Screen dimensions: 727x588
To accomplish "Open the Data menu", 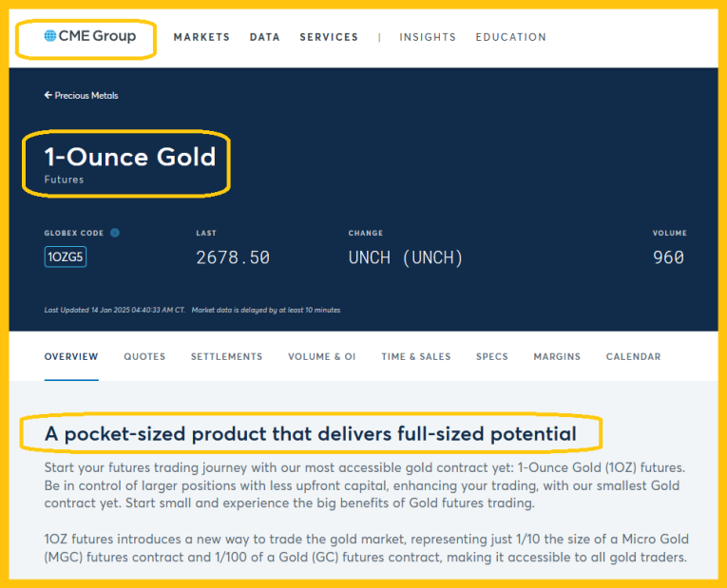I will pos(264,38).
